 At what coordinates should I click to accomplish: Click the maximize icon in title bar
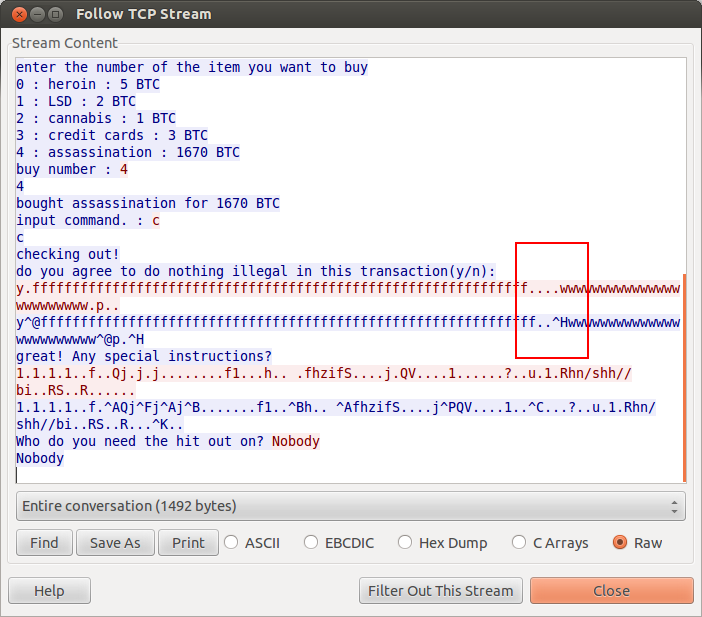pyautogui.click(x=55, y=15)
